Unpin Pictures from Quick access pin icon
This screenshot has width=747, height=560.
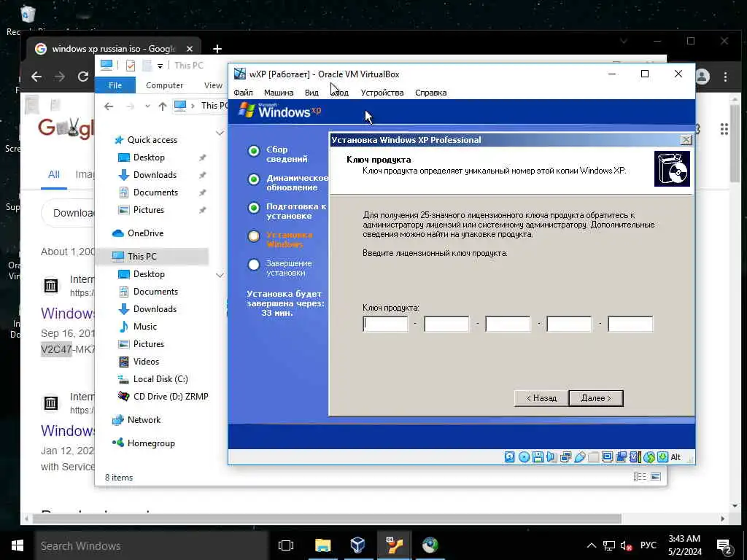(x=203, y=210)
